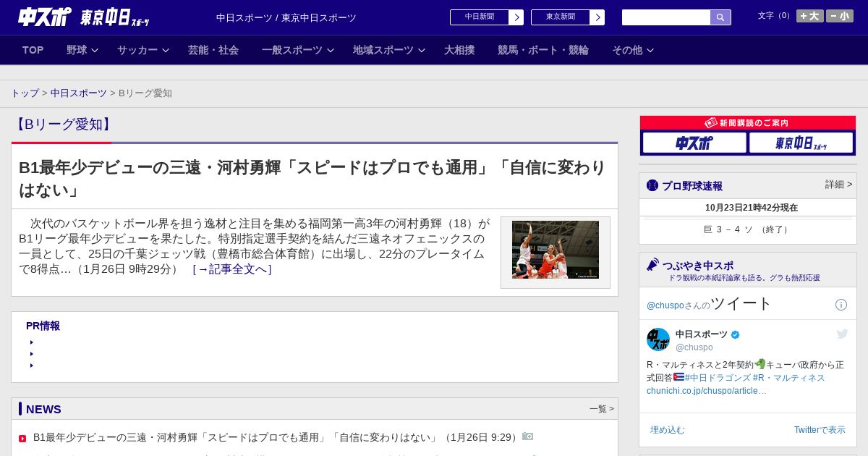Click the プロ野球速報 baseball icon
The width and height of the screenshot is (868, 456).
click(652, 185)
